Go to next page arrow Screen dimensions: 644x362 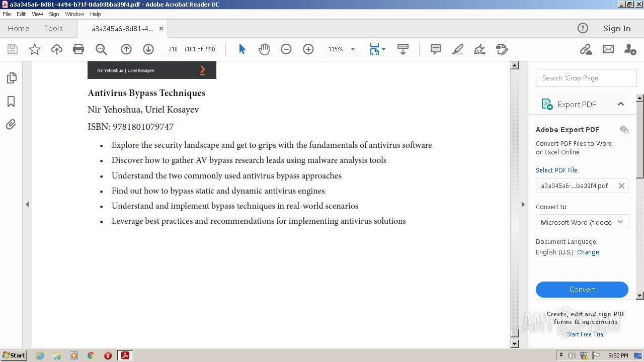pos(148,49)
